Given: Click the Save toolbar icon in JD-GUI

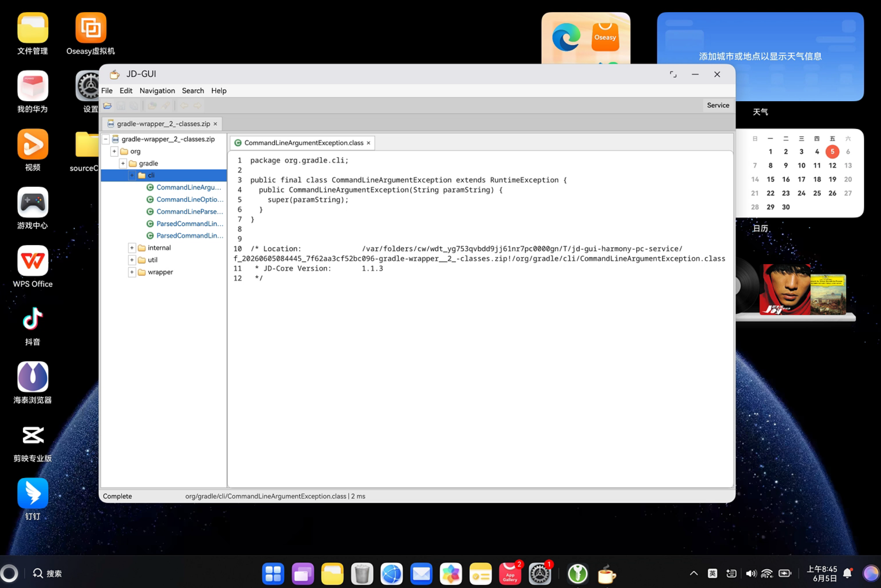Looking at the screenshot, I should (x=121, y=106).
